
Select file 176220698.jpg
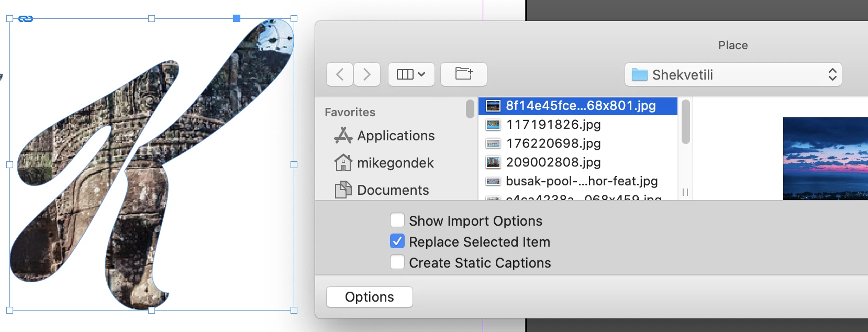(x=578, y=143)
